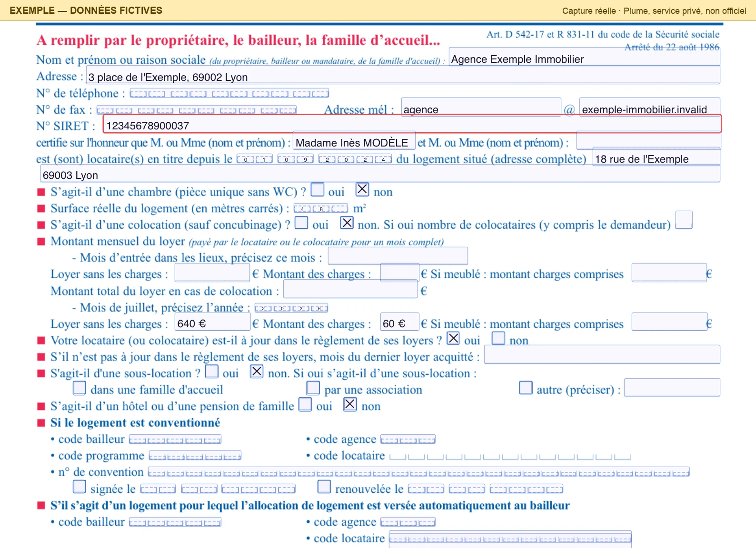Screen dimensions: 756x548
Task: Click the N° SIRET field
Action: tap(412, 124)
